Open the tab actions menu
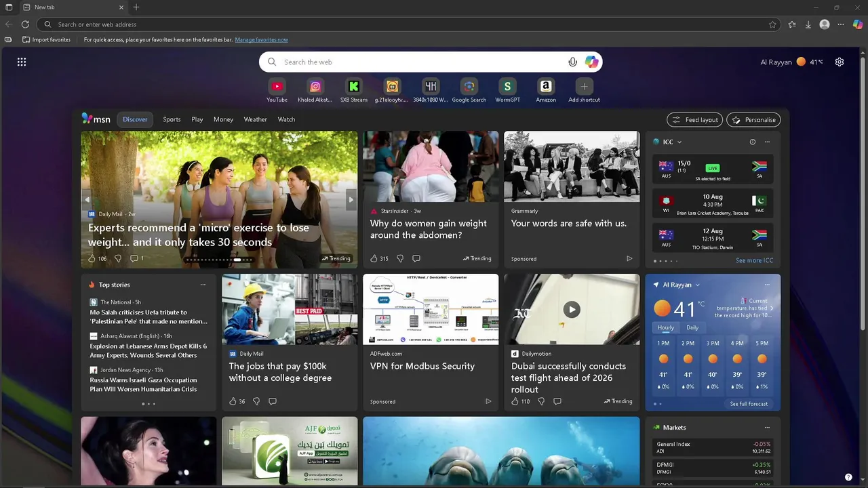The width and height of the screenshot is (868, 488). (x=9, y=7)
